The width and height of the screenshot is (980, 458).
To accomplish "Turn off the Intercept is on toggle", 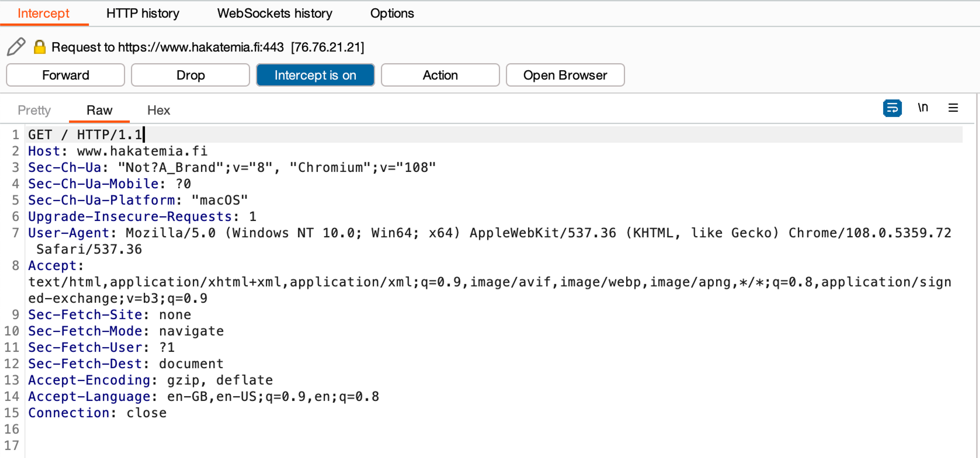I will [315, 75].
